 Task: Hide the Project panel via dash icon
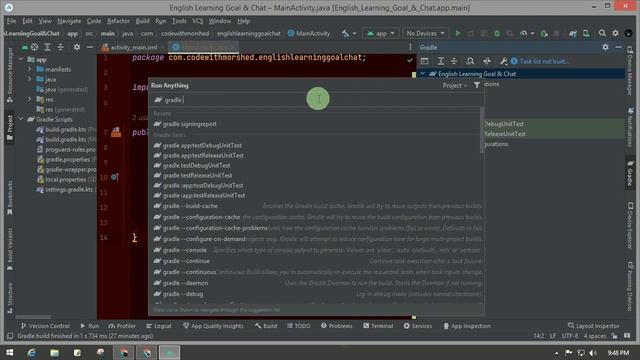click(90, 47)
